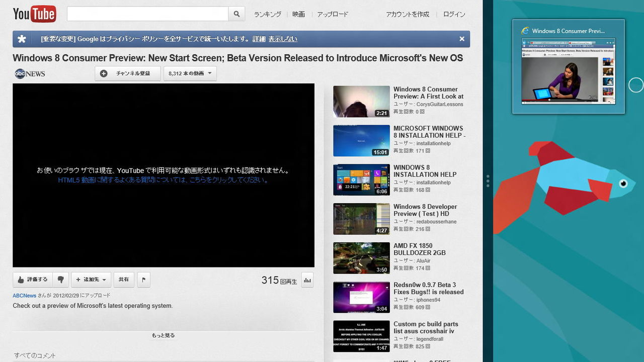Screen dimensions: 644x362
Task: Open thumbnail of Windows 8 Developer Preview video
Action: [361, 219]
